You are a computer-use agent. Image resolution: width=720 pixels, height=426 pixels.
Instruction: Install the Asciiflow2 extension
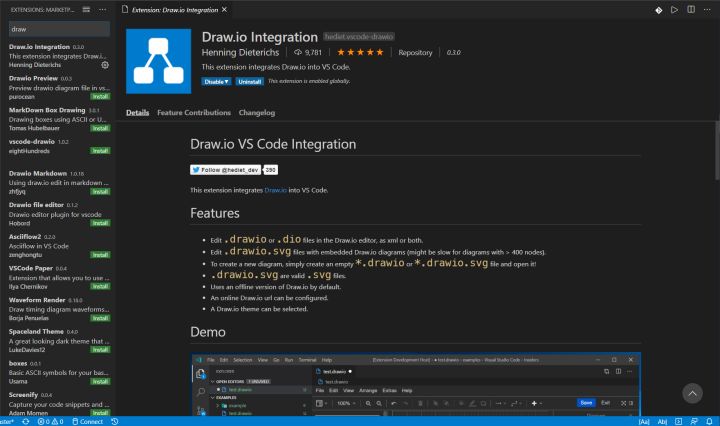[x=100, y=255]
